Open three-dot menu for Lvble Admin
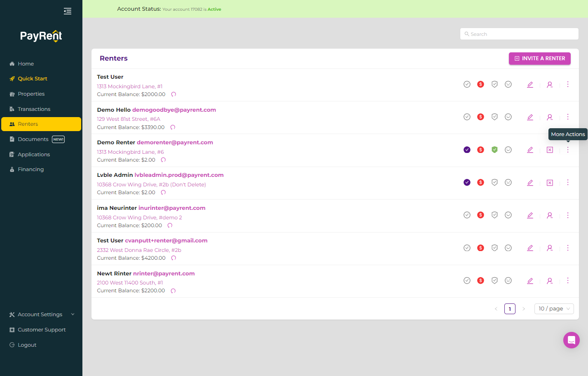 568,182
